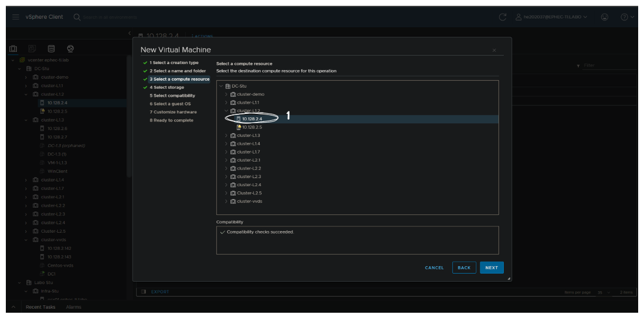Screen dimensions: 644x318
Task: Select host 10.128.2.6 in the sidebar
Action: (x=57, y=128)
